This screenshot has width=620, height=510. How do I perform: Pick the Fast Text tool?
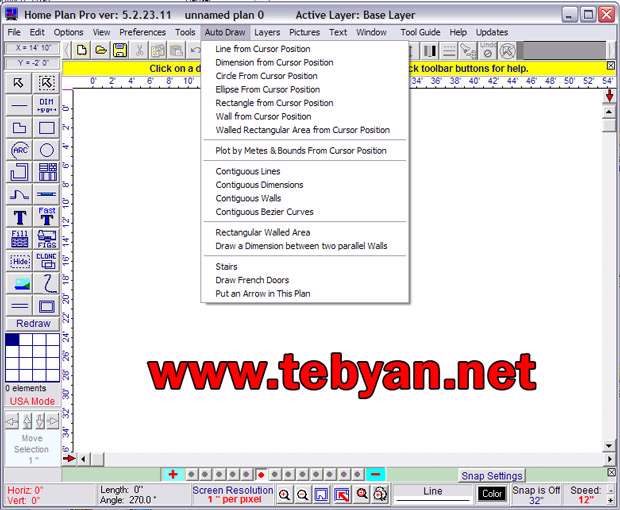tap(46, 217)
